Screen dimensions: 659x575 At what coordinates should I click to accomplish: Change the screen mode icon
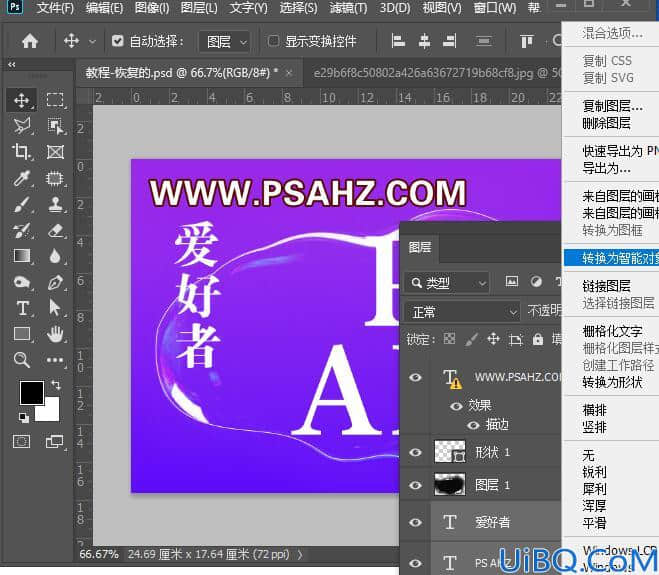pos(55,442)
